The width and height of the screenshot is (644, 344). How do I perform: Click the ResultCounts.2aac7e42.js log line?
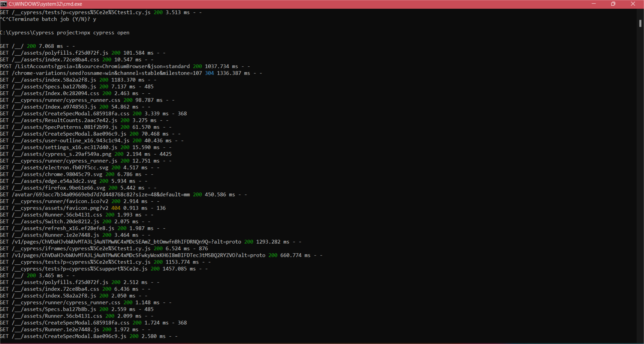[x=84, y=120]
